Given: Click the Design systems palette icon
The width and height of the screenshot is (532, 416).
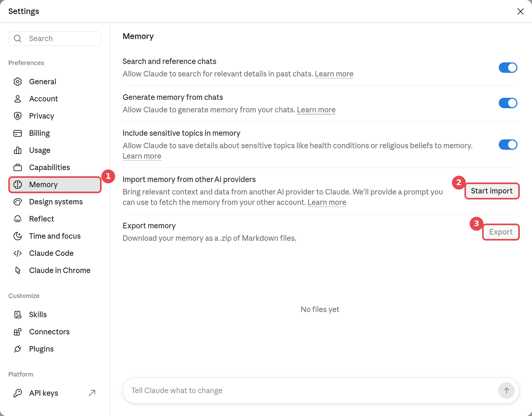Looking at the screenshot, I should [x=18, y=202].
